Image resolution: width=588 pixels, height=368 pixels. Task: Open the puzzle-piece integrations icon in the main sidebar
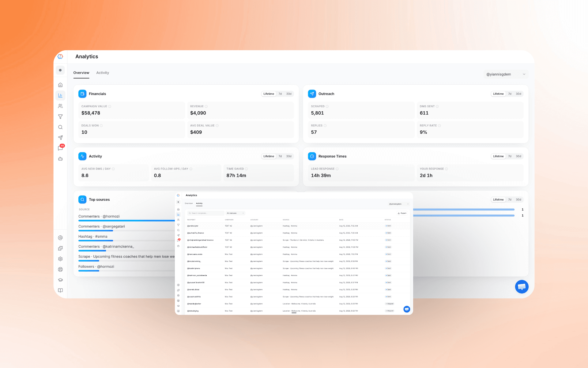[60, 248]
